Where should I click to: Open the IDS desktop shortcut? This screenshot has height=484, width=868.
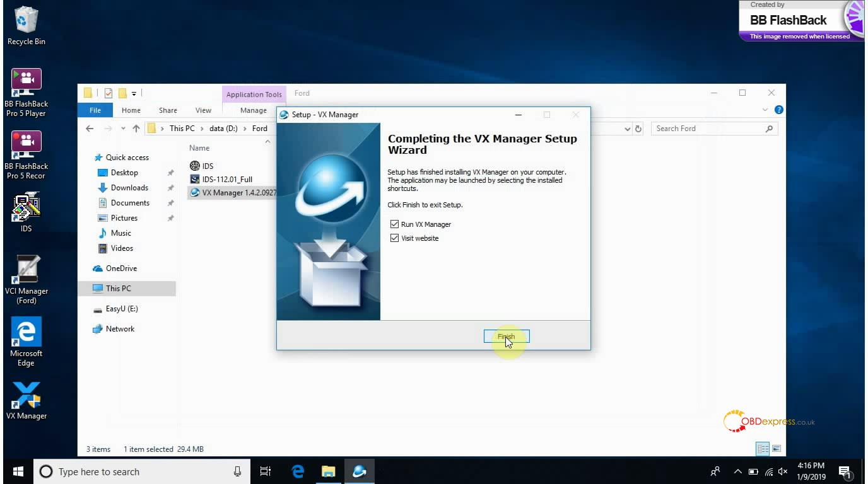coord(26,209)
